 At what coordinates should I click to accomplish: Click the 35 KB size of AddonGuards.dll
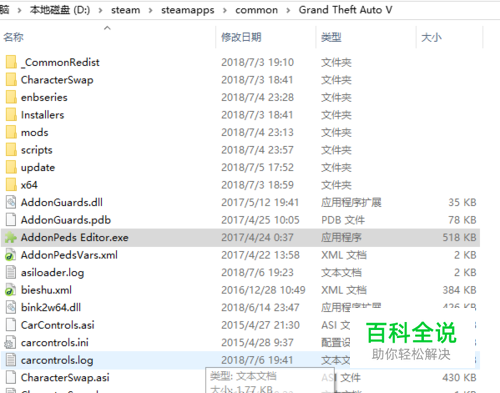pyautogui.click(x=462, y=202)
